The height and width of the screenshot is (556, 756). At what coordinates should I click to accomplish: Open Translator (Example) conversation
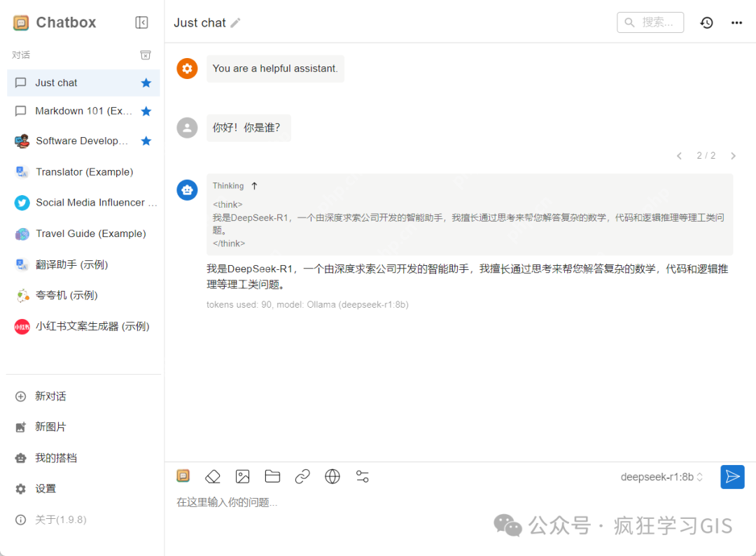(83, 171)
